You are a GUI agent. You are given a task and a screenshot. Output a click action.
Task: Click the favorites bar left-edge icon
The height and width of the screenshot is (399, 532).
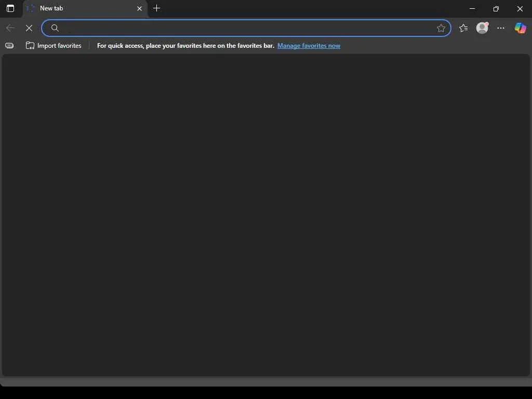9,46
